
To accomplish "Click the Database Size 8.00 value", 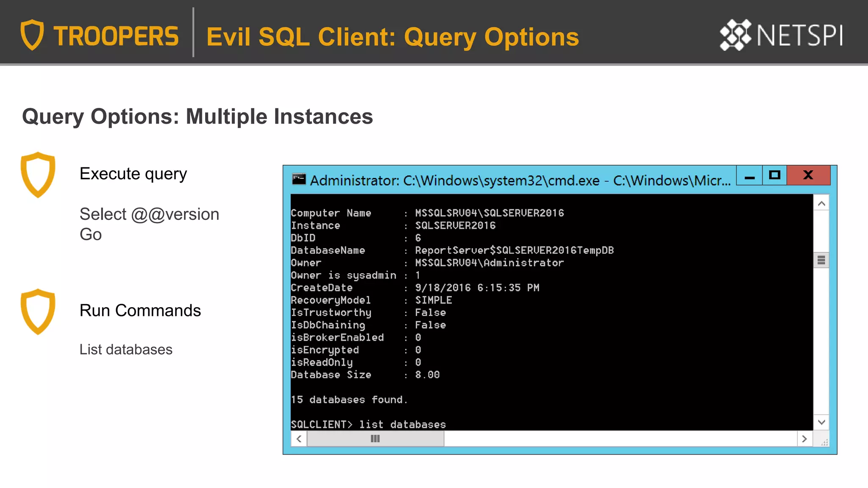I will point(427,375).
